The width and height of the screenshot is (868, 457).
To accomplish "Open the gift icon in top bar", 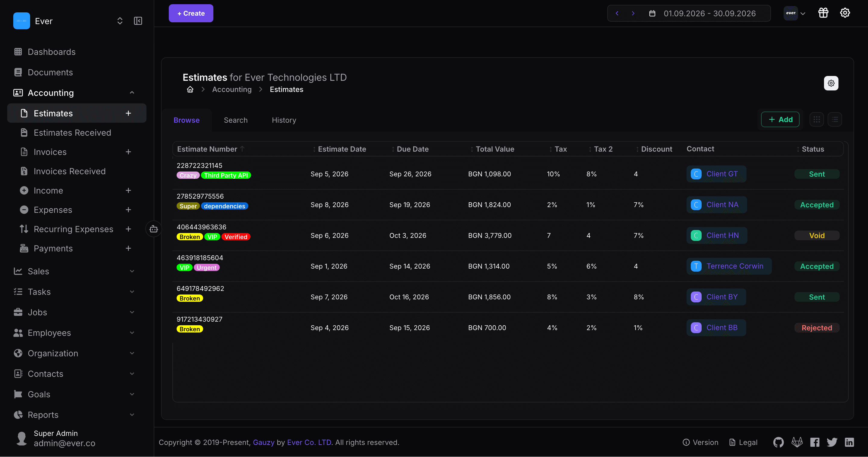I will coord(823,13).
